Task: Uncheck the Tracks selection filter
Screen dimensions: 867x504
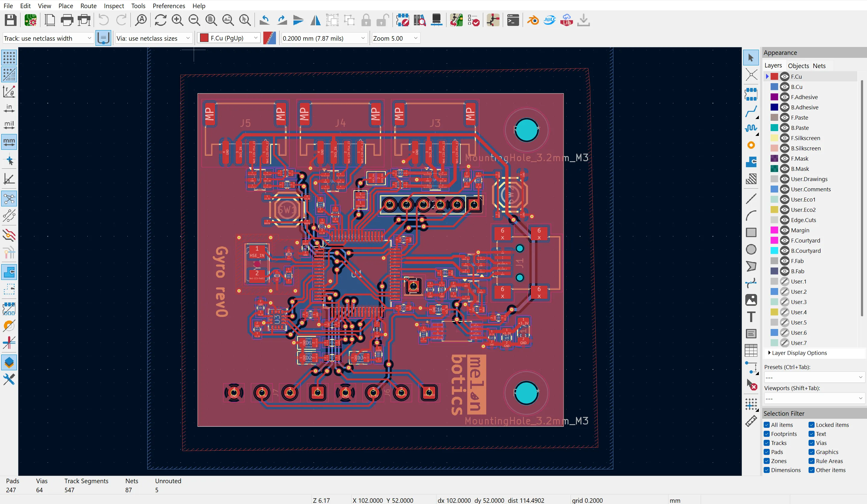Action: click(767, 443)
